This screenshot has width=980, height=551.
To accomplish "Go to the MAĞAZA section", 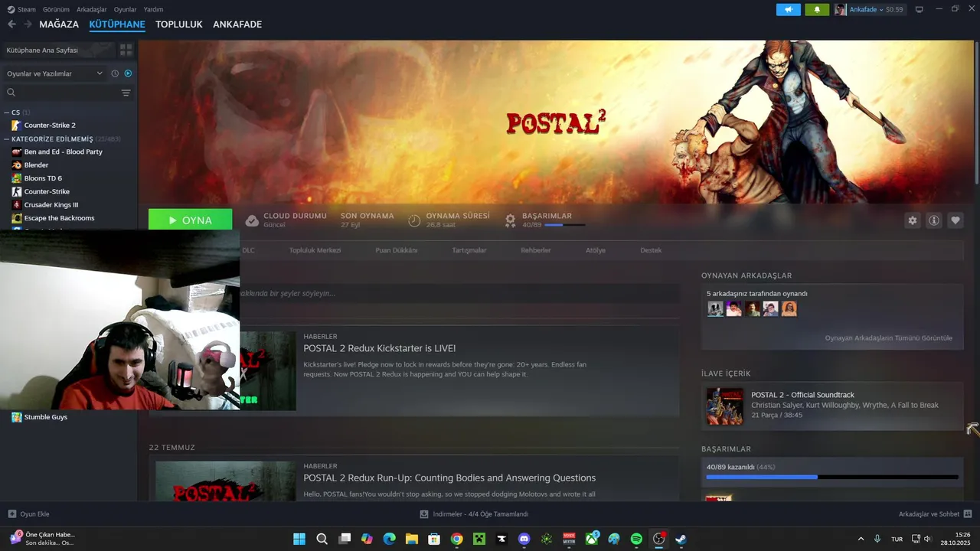I will click(59, 24).
